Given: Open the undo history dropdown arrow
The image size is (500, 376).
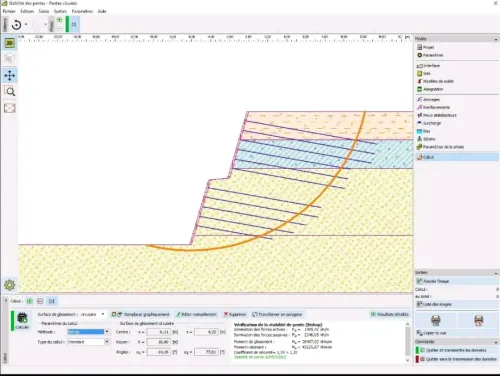Looking at the screenshot, I should [x=26, y=25].
